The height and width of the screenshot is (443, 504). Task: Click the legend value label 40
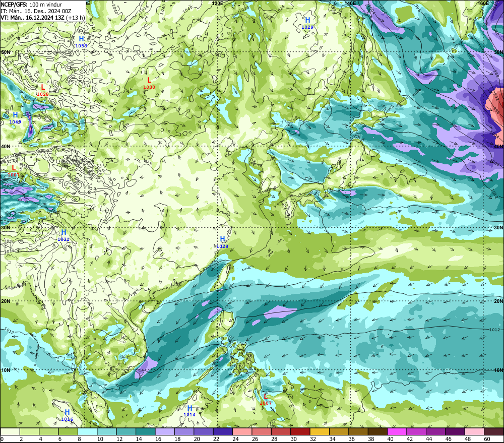[390, 439]
